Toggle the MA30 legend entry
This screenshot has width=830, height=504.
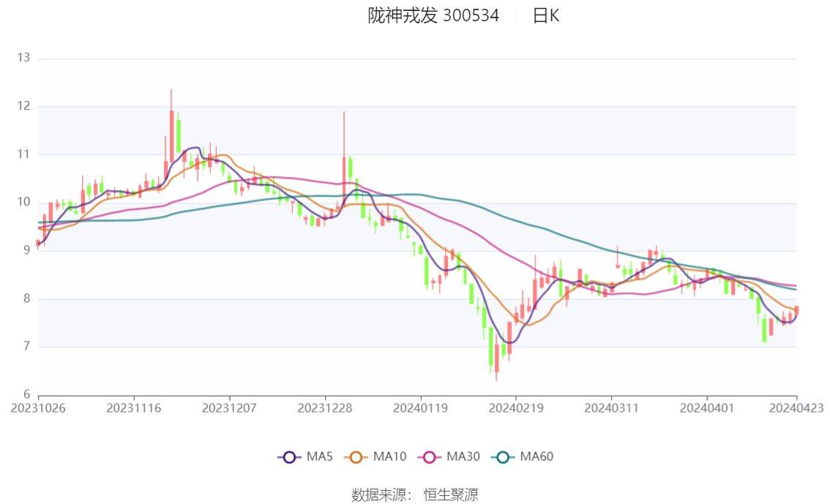449,456
